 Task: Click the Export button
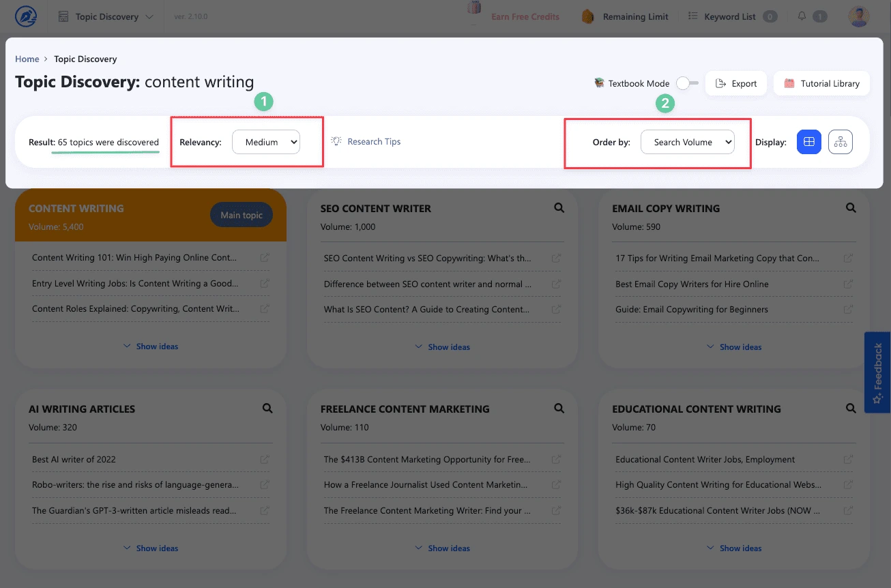736,83
